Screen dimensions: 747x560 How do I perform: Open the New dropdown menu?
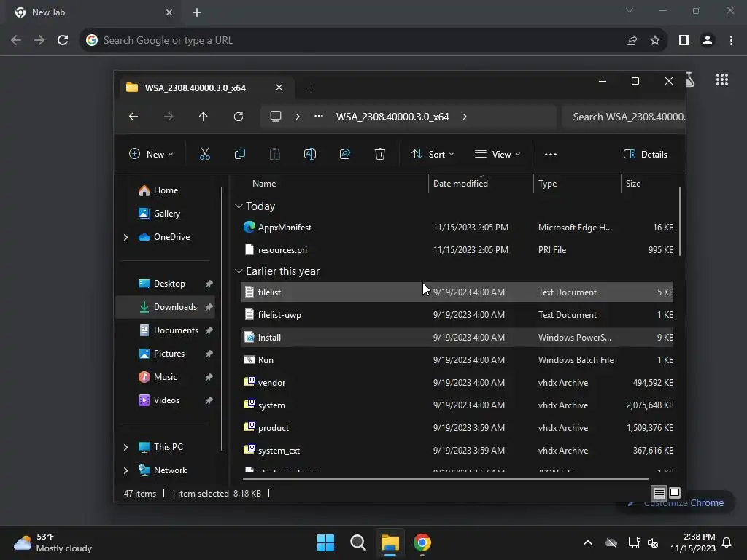pyautogui.click(x=151, y=155)
